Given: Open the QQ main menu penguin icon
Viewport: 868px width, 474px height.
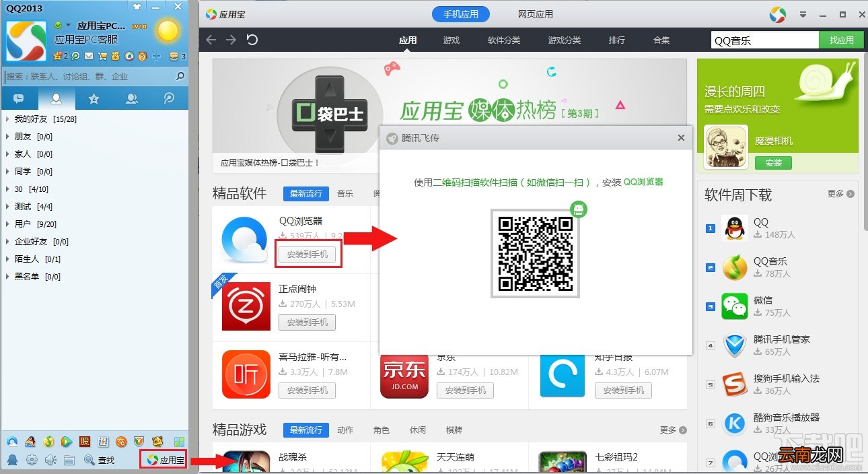Looking at the screenshot, I should (12, 460).
